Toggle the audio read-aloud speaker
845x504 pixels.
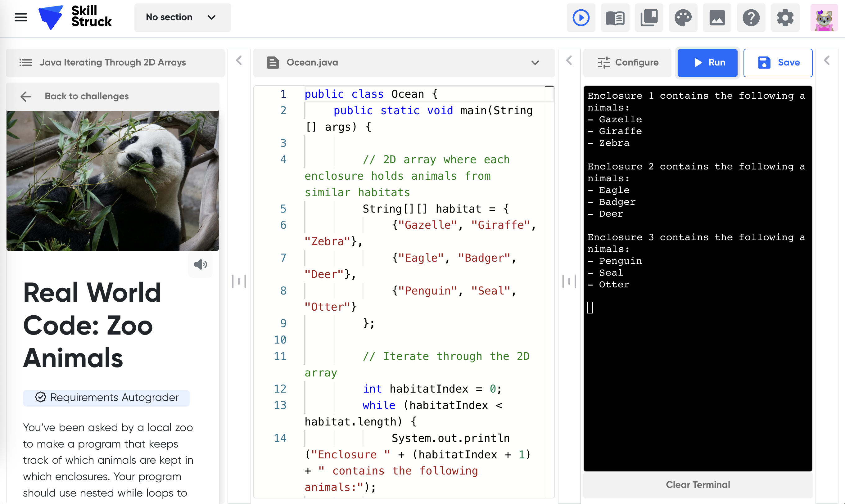200,264
